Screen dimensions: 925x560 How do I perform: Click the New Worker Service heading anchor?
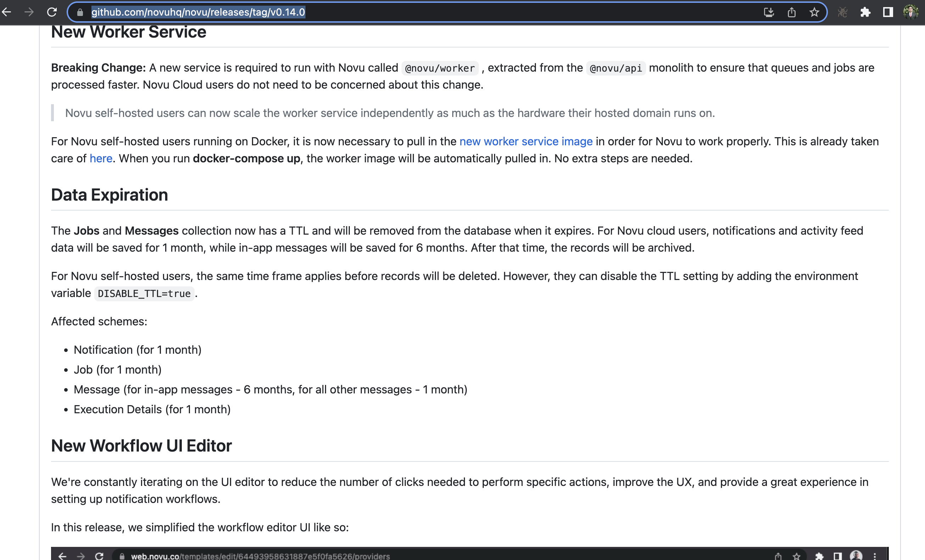129,32
